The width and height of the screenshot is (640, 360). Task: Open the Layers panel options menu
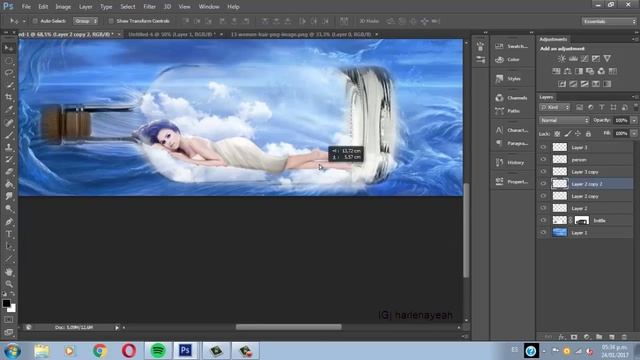click(x=635, y=97)
